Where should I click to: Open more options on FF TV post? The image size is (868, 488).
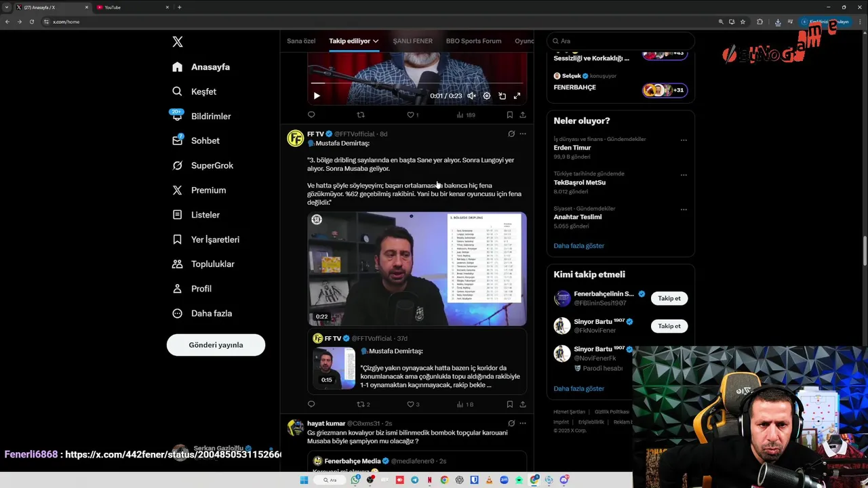(523, 134)
